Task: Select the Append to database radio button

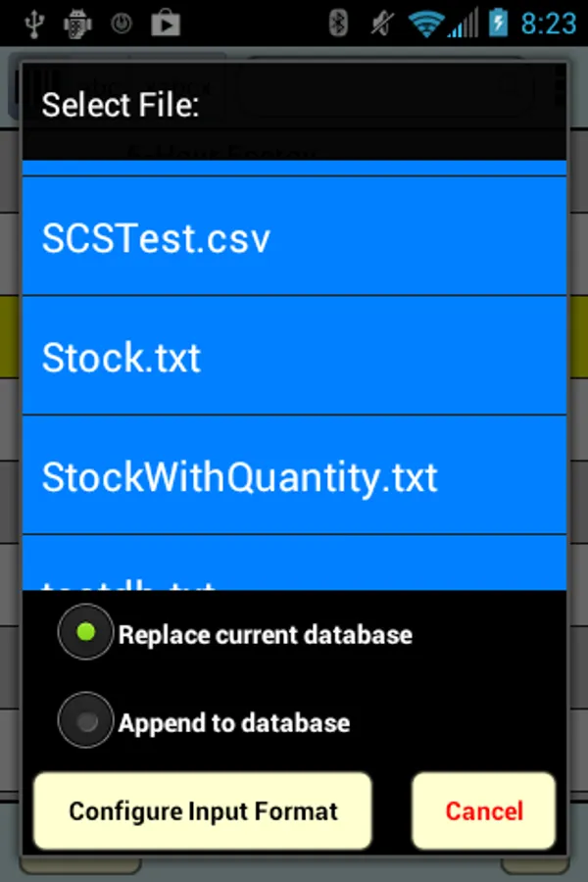Action: tap(86, 722)
